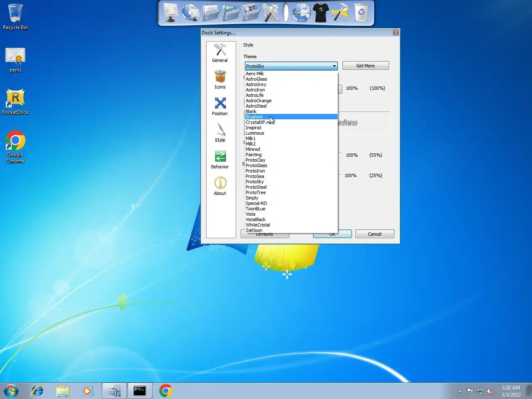Open Windows Explorer from taskbar
The height and width of the screenshot is (399, 532).
tap(63, 391)
